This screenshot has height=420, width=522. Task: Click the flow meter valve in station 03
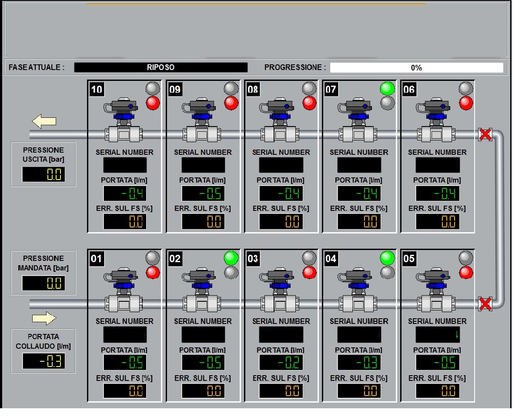pyautogui.click(x=279, y=290)
